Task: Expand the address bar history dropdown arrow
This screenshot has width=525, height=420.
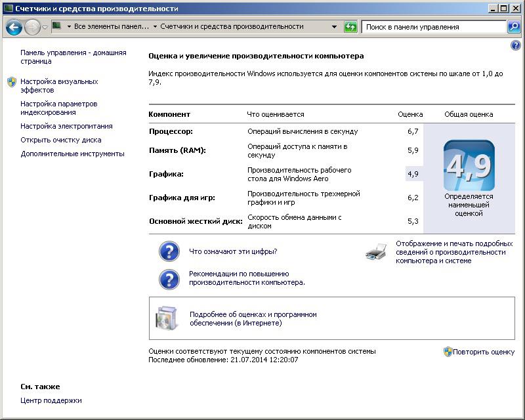Action: 335,27
